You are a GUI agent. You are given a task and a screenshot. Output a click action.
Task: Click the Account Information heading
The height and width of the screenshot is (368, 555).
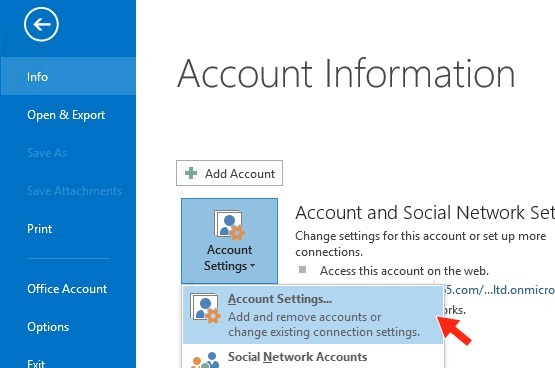coord(346,74)
